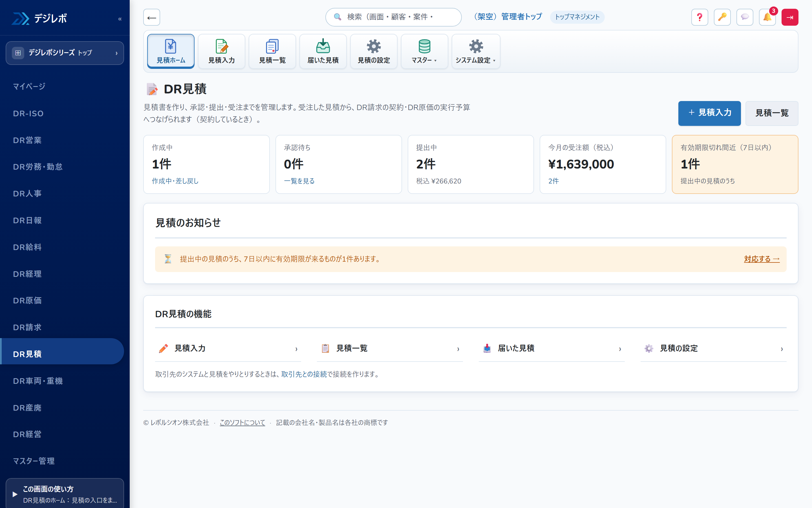Click the 対応する → link
Viewport: 812px width, 508px height.
pyautogui.click(x=762, y=259)
